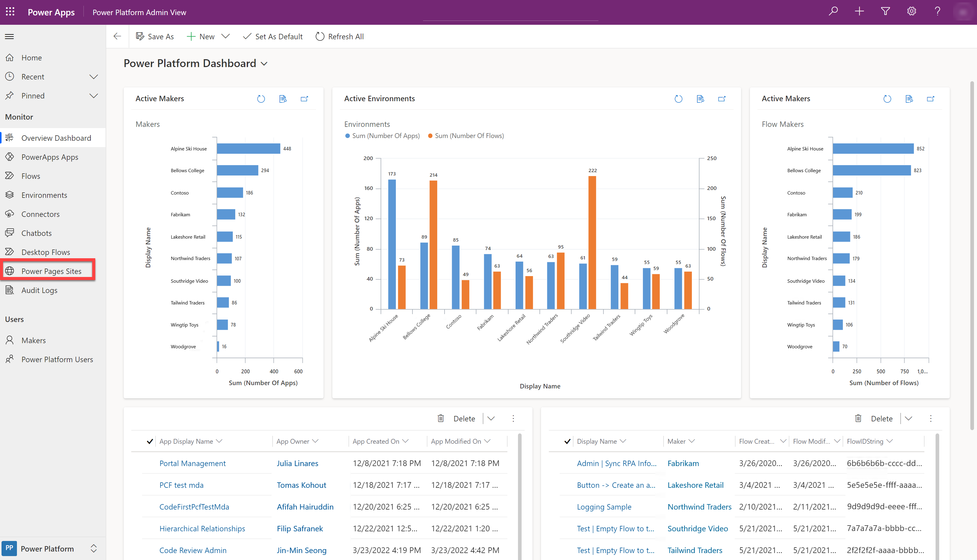Toggle the Display Name checkbox in flows table

566,441
